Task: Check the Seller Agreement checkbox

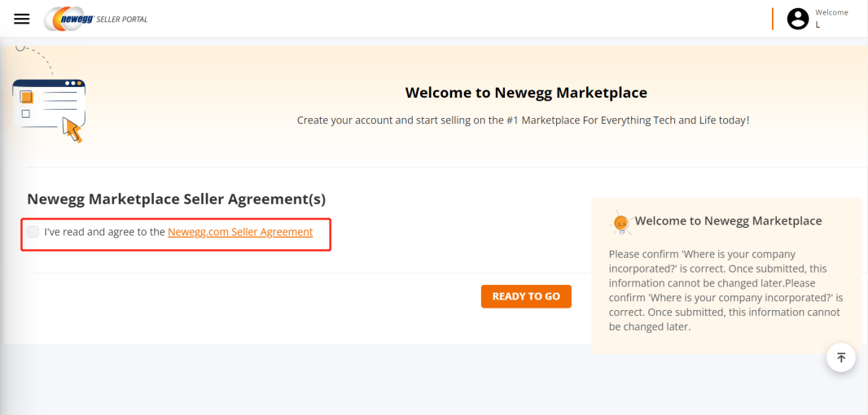Action: (33, 232)
